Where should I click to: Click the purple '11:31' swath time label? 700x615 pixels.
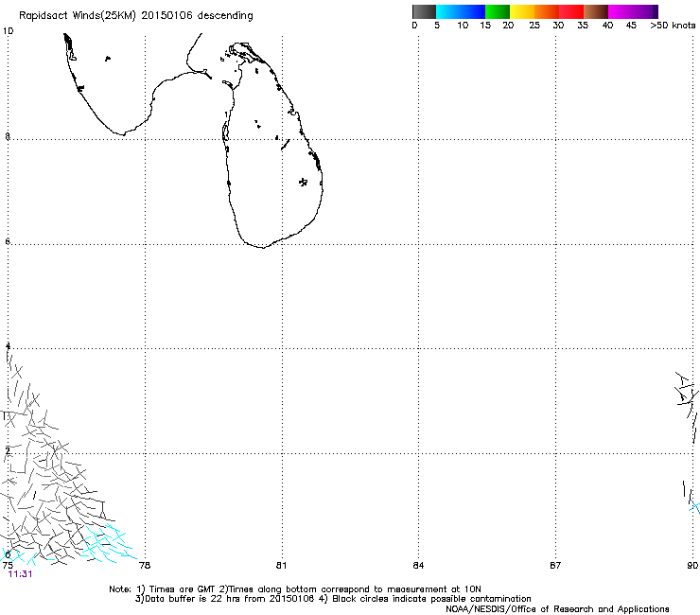pos(20,574)
